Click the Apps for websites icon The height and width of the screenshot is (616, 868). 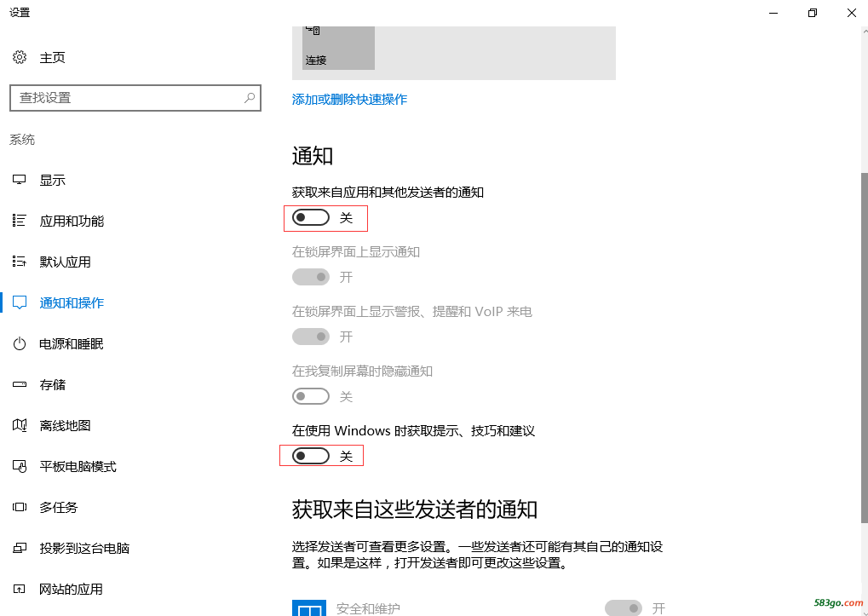20,590
